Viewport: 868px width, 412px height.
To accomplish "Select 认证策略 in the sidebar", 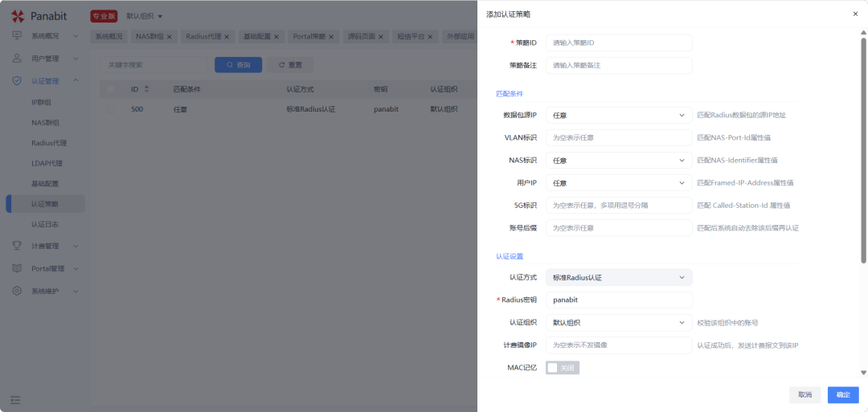I will point(45,203).
